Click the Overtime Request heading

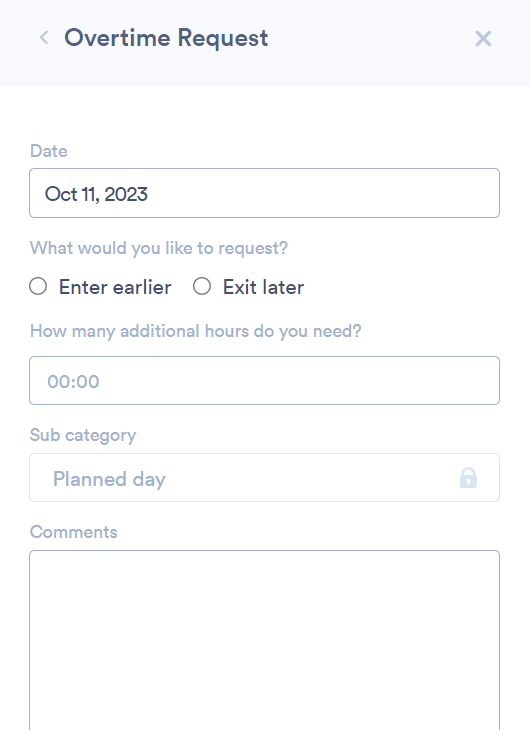click(x=166, y=38)
